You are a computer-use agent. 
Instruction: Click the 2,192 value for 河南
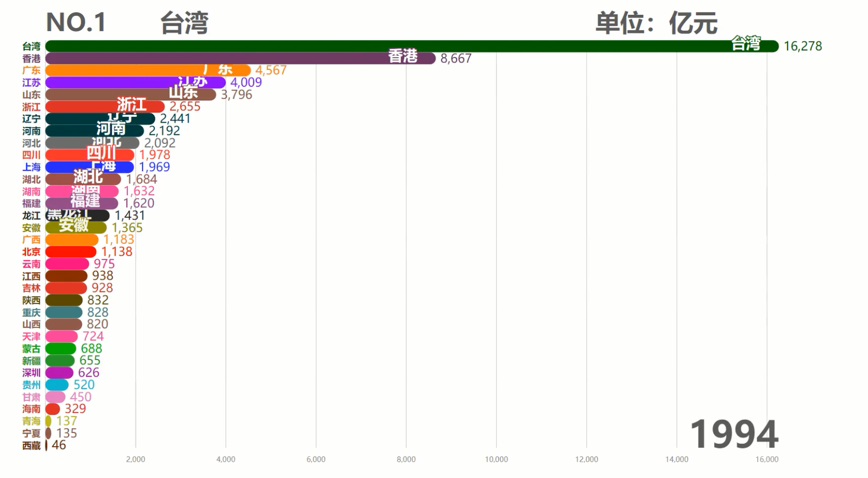164,131
